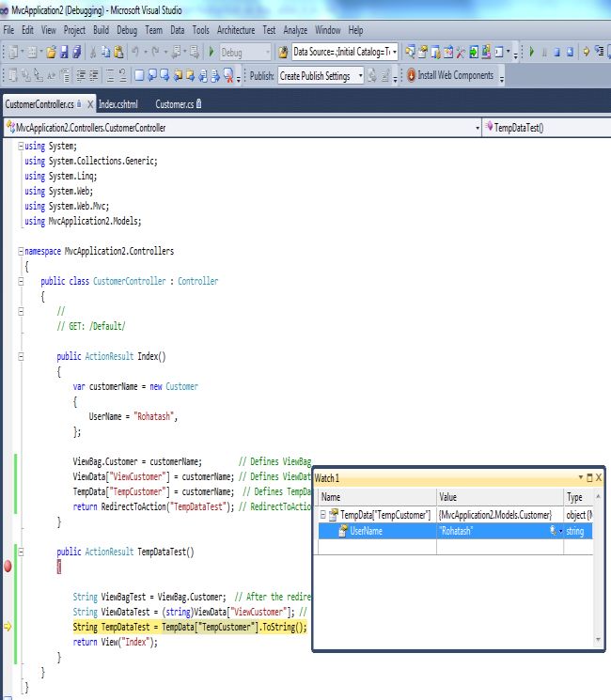Image resolution: width=611 pixels, height=700 pixels.
Task: Click the Save All toolbar icon
Action: click(x=77, y=53)
